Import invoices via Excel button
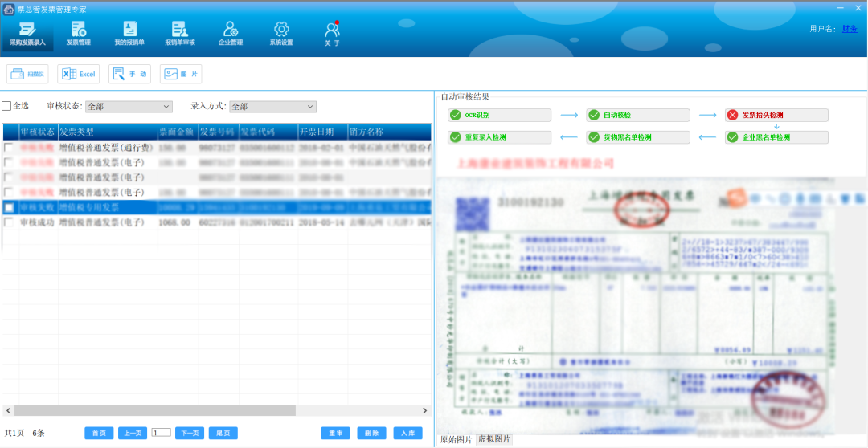 79,74
